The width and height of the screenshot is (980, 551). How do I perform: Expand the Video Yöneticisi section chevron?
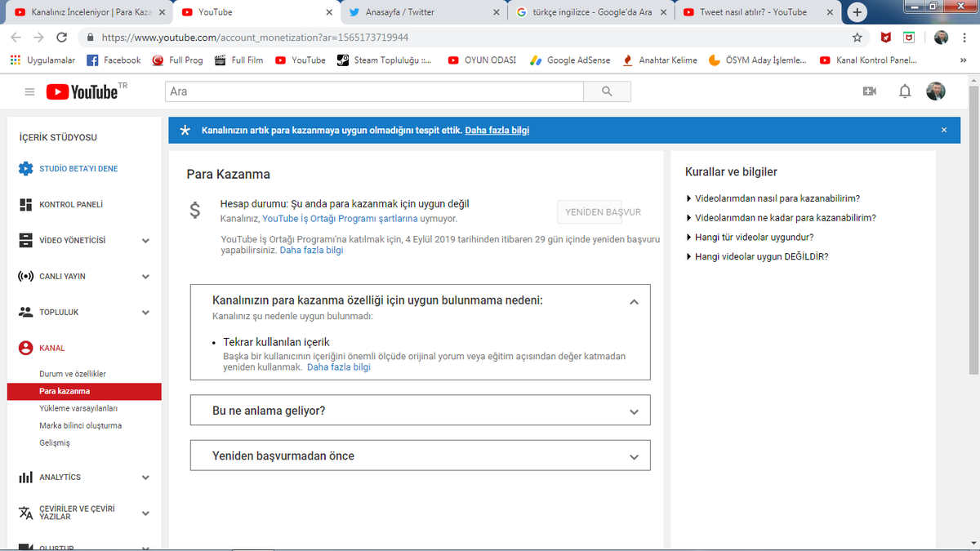click(x=145, y=241)
